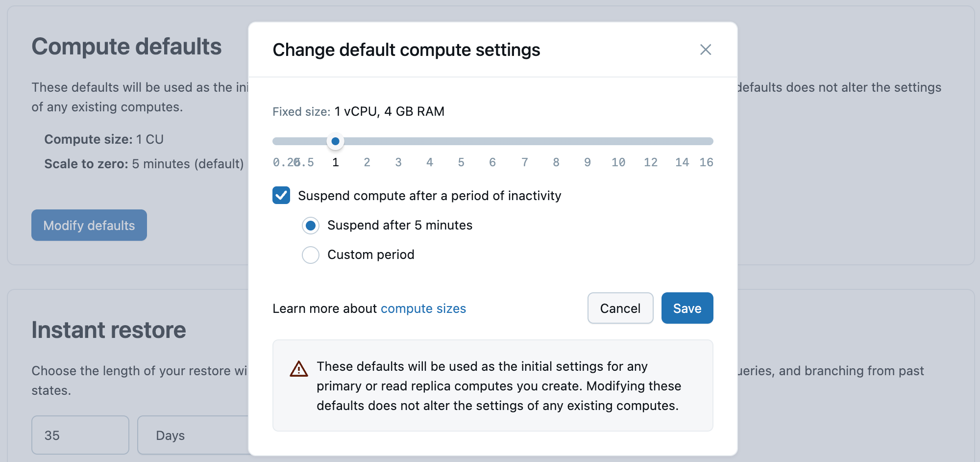
Task: Set compute size slider to 4
Action: pyautogui.click(x=430, y=141)
